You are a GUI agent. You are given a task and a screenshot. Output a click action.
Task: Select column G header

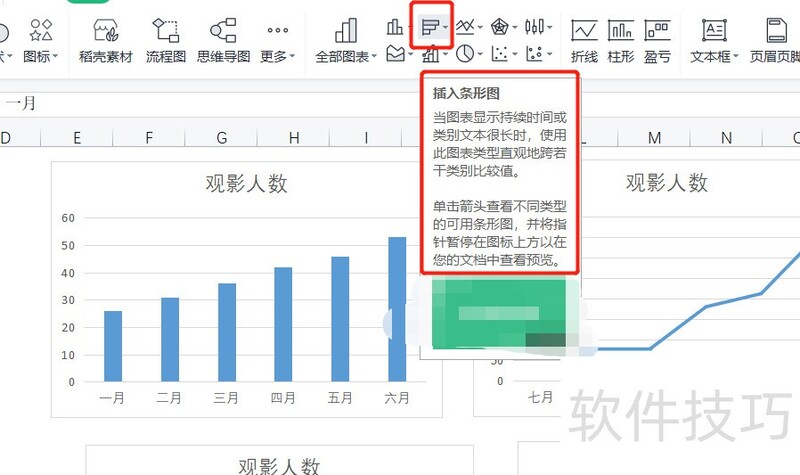pos(221,138)
